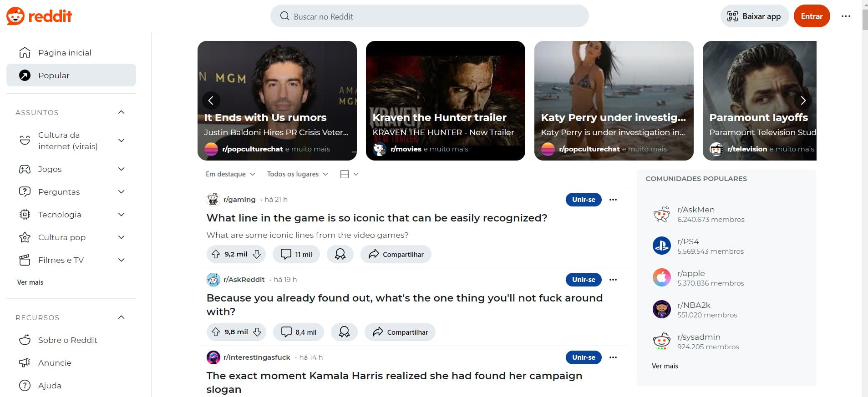Open the 'Because you already found out' post
The width and height of the screenshot is (868, 397).
404,305
